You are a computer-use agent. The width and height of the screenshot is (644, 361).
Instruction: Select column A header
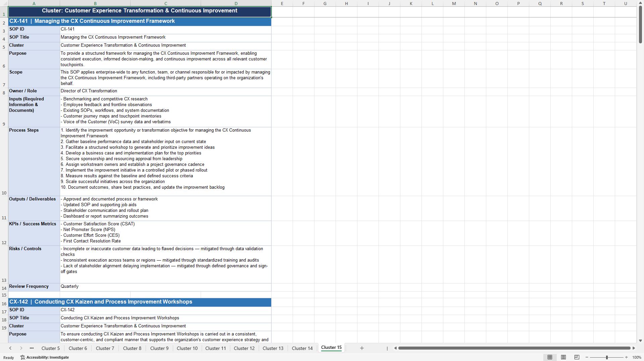click(x=34, y=3)
